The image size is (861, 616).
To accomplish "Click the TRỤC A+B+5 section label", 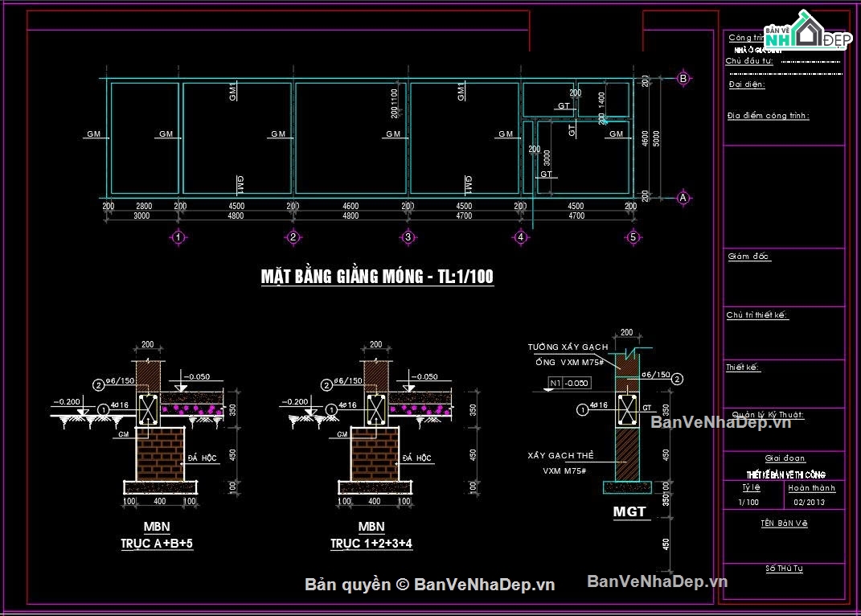I will click(x=157, y=544).
